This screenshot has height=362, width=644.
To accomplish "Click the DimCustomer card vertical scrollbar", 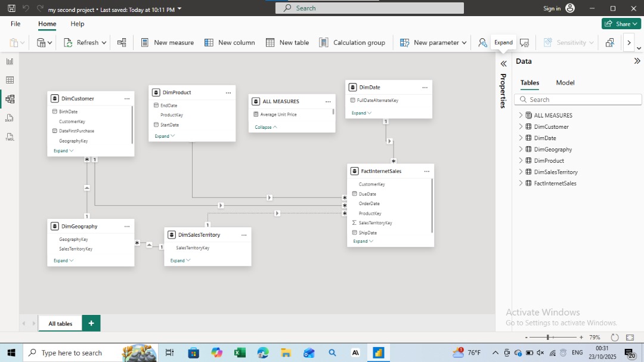I will 132,125.
